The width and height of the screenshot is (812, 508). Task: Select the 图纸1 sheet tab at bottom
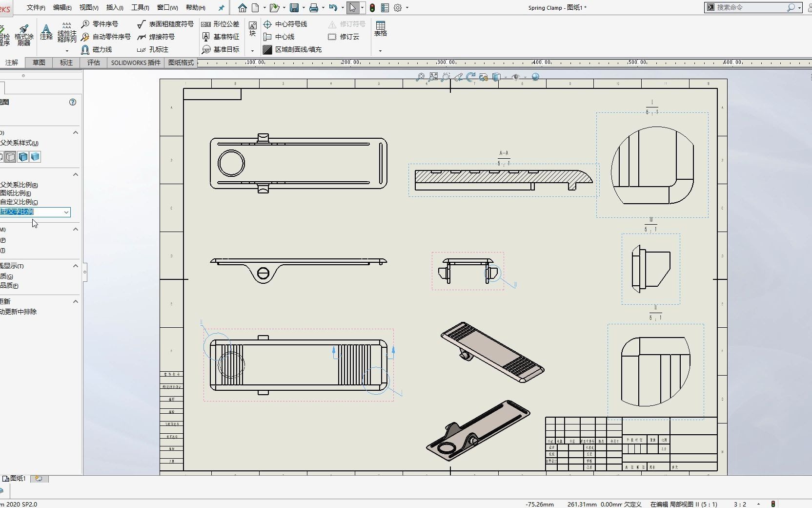(x=17, y=479)
